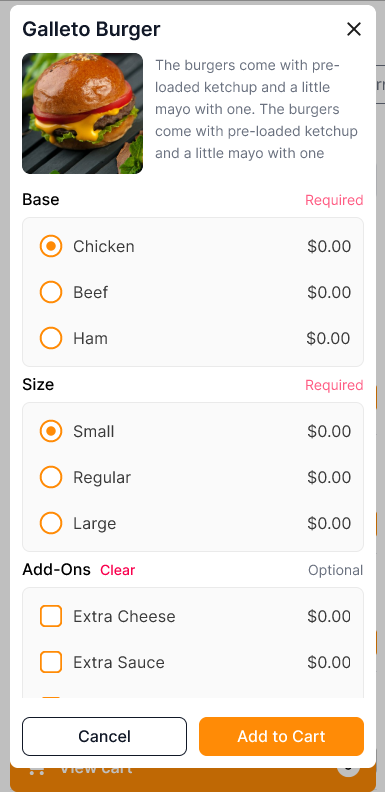Click the Extra Sauce price
Image resolution: width=385 pixels, height=792 pixels.
click(329, 662)
